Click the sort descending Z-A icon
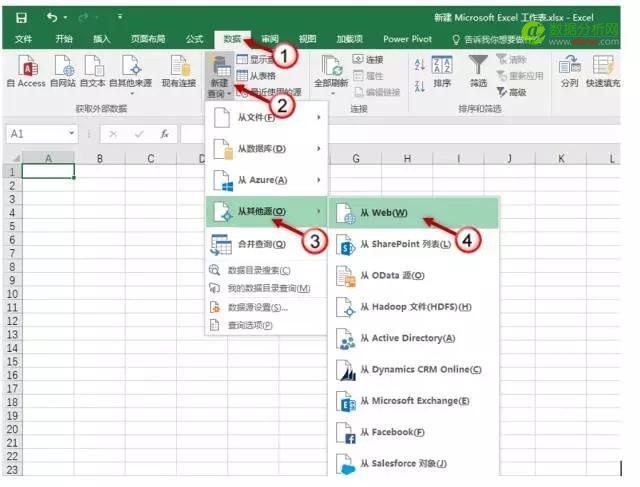This screenshot has width=640, height=487. click(420, 86)
